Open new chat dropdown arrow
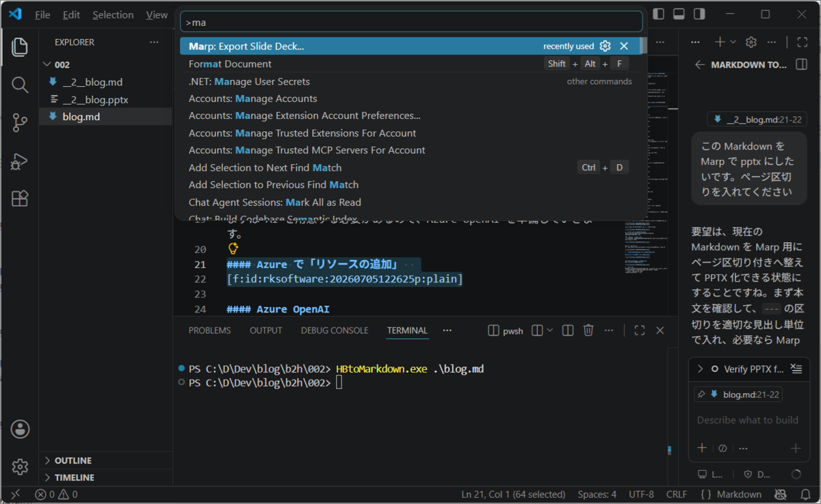 [733, 42]
